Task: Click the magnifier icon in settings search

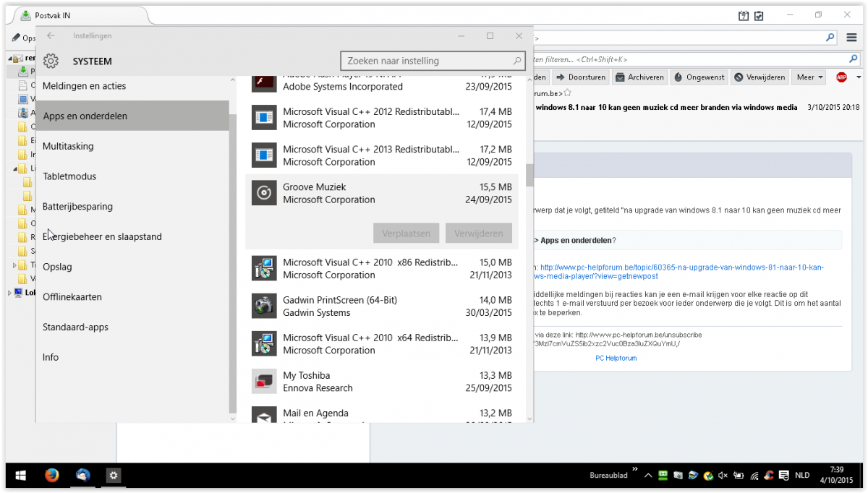Action: pos(517,61)
